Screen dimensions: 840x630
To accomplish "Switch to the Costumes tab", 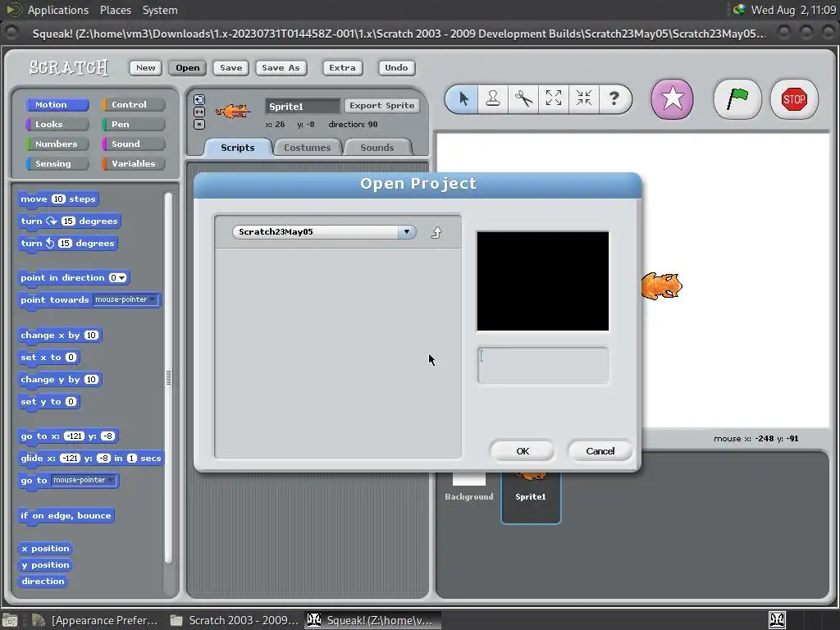I will 307,148.
